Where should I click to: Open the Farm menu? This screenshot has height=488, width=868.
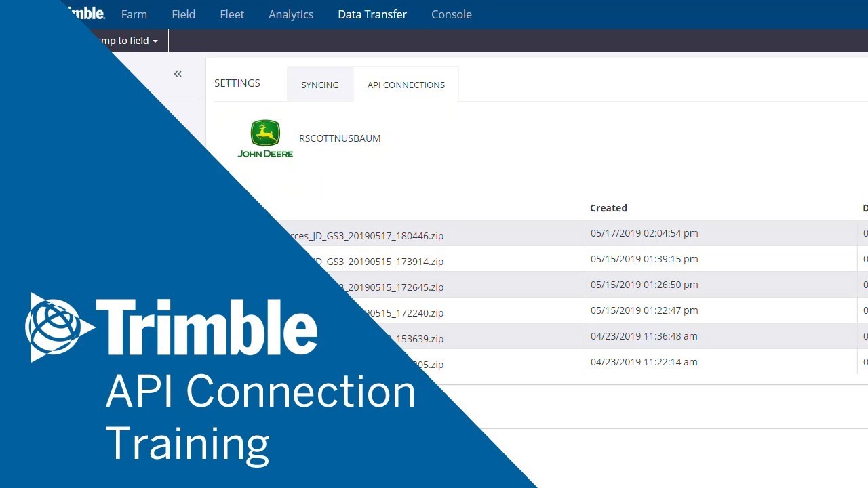134,14
